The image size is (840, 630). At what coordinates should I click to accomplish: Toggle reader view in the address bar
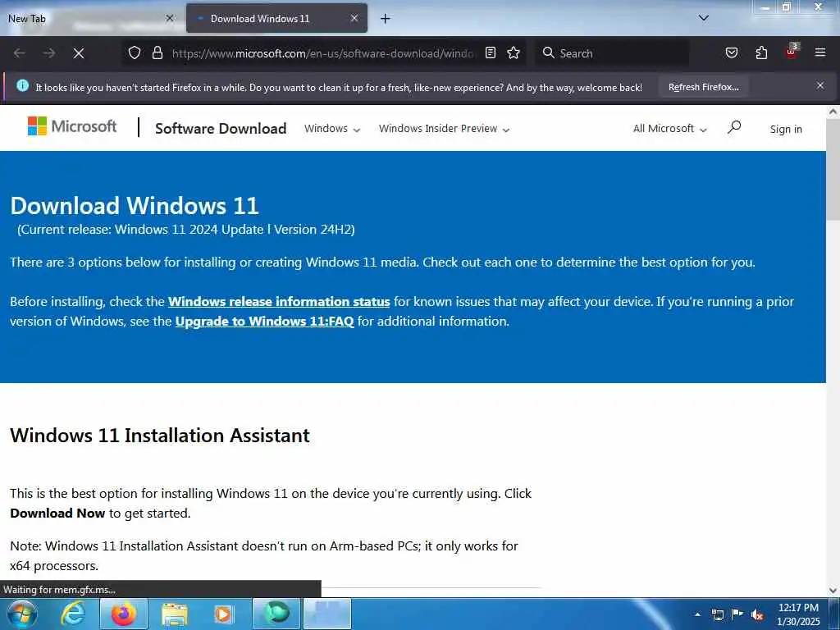pyautogui.click(x=491, y=53)
